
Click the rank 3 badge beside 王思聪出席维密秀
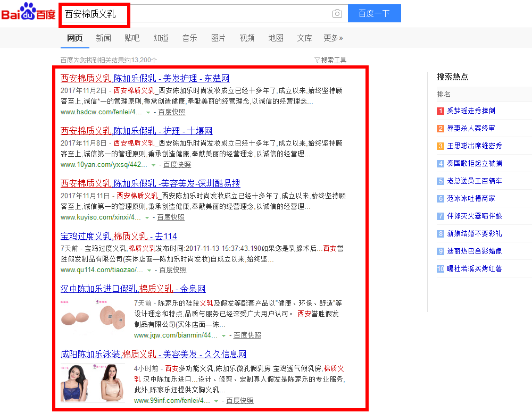tap(440, 146)
